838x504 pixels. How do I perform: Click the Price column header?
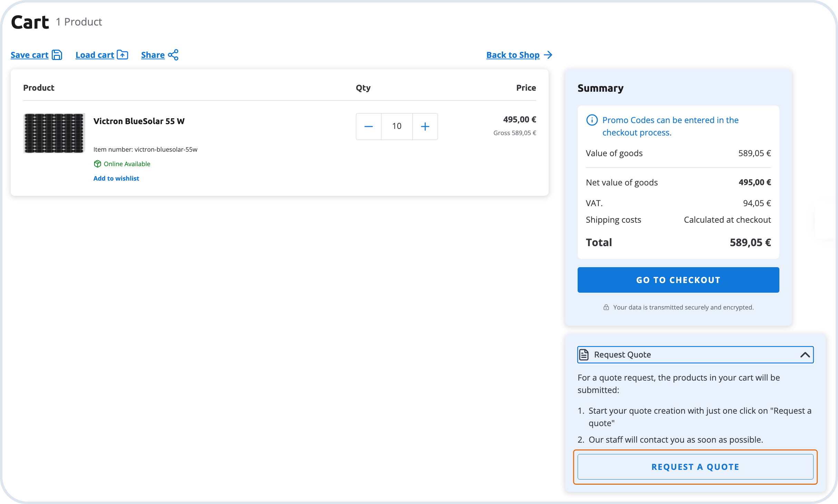coord(526,88)
